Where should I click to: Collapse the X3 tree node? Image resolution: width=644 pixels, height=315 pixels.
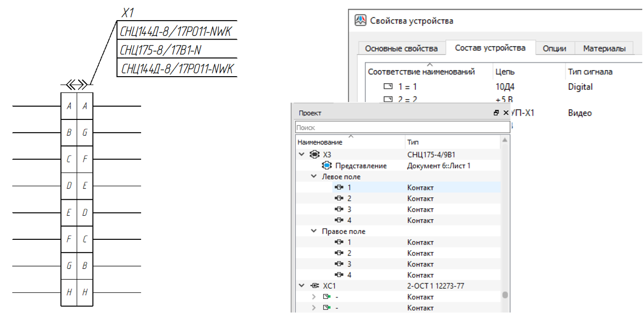pyautogui.click(x=302, y=154)
